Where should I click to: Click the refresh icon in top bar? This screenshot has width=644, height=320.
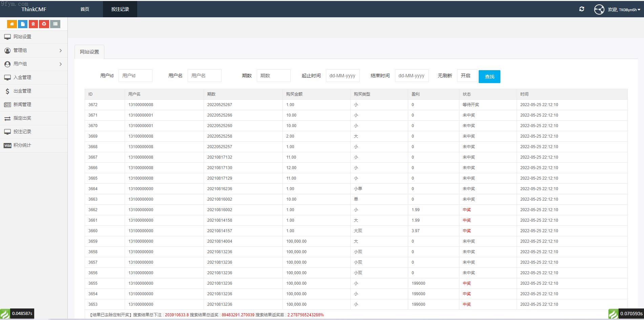pyautogui.click(x=582, y=9)
